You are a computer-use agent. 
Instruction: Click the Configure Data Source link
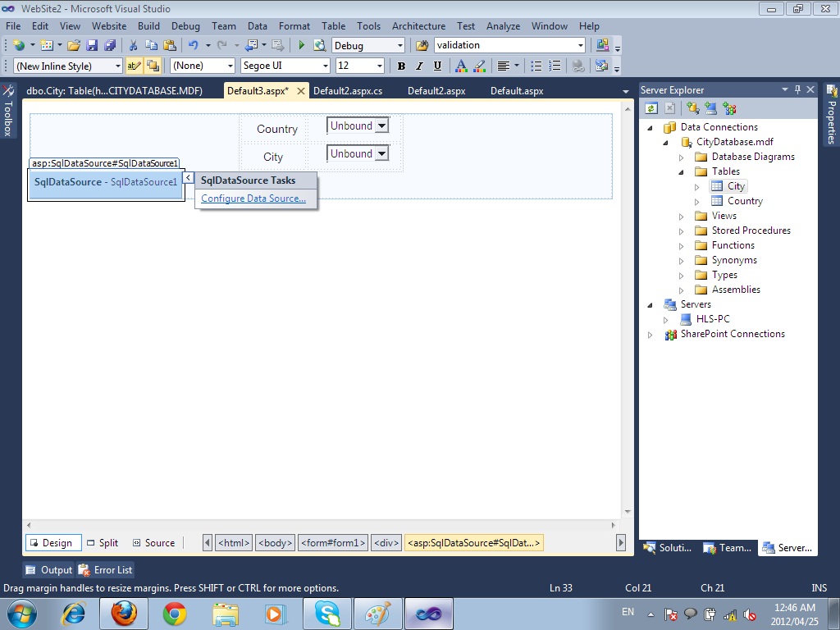(253, 199)
